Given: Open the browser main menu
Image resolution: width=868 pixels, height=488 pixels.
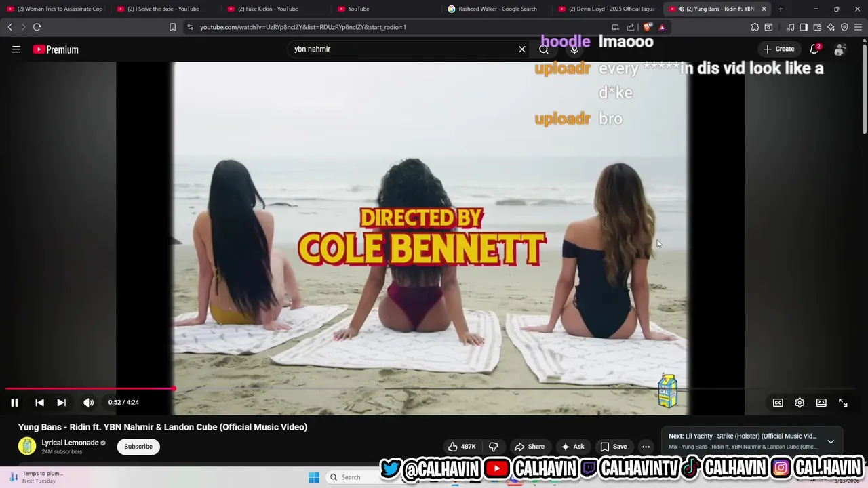Looking at the screenshot, I should [x=859, y=27].
